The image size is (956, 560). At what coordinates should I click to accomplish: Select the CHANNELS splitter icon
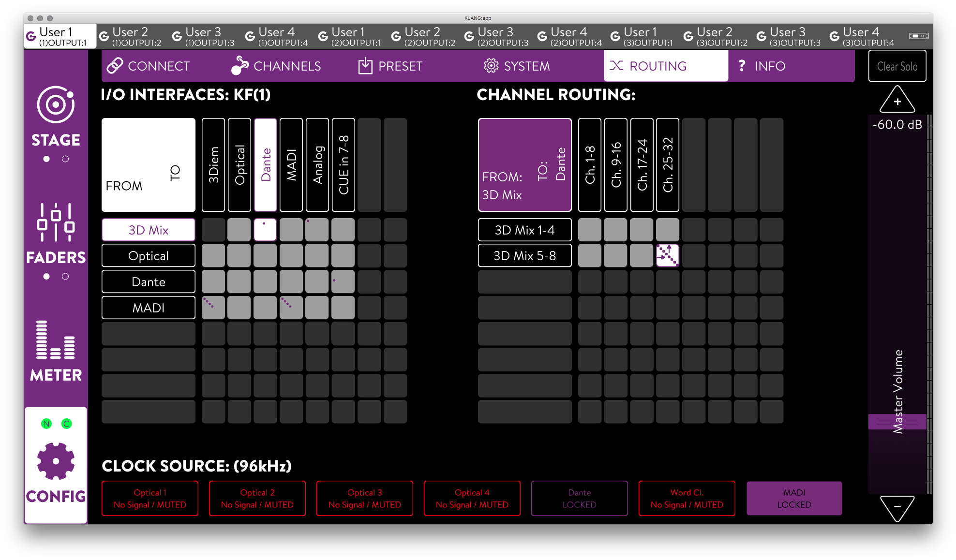(x=239, y=65)
